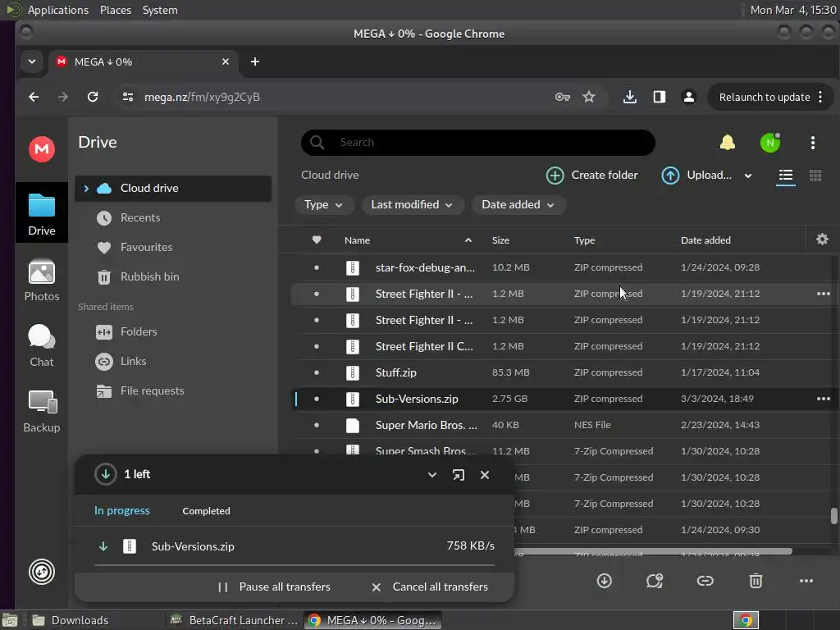The width and height of the screenshot is (840, 630).
Task: Open the Photos section
Action: pyautogui.click(x=42, y=281)
